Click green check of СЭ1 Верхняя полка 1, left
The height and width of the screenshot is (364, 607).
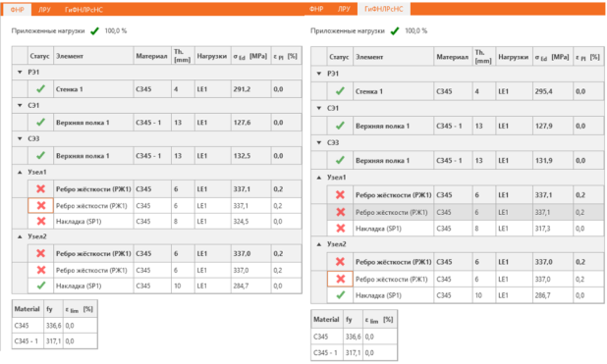40,123
